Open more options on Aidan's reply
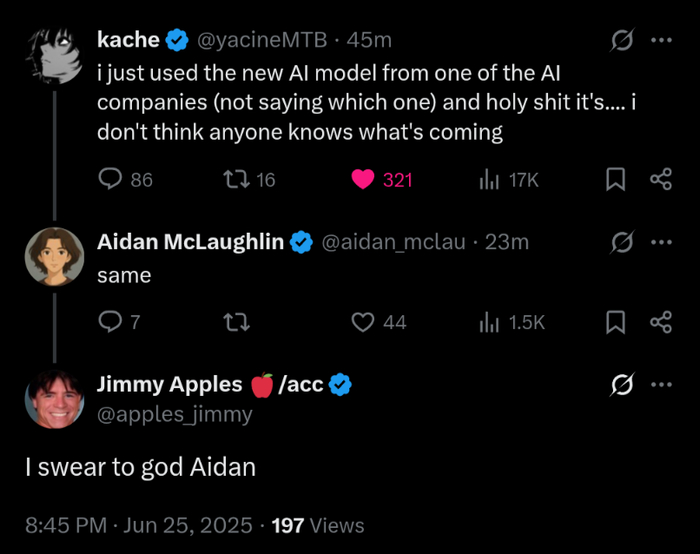This screenshot has width=700, height=554. (x=661, y=242)
